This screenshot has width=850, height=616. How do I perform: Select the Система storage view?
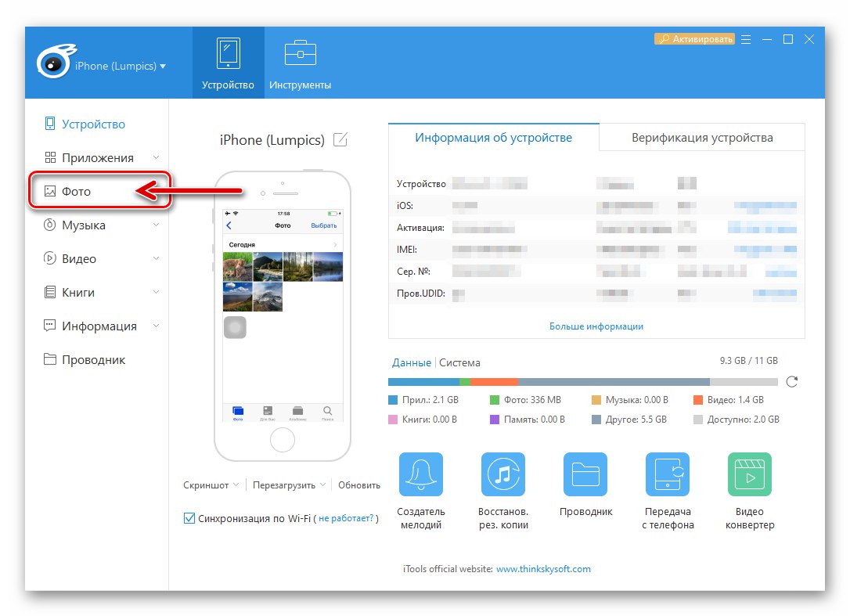459,362
